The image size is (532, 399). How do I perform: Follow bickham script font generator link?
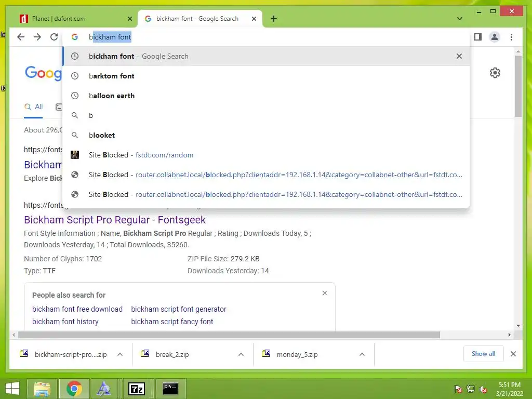tap(179, 309)
